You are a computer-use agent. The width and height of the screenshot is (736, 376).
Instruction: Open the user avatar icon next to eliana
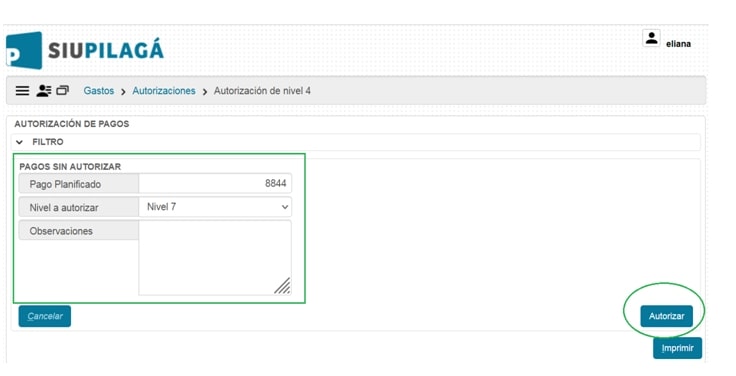tap(651, 38)
